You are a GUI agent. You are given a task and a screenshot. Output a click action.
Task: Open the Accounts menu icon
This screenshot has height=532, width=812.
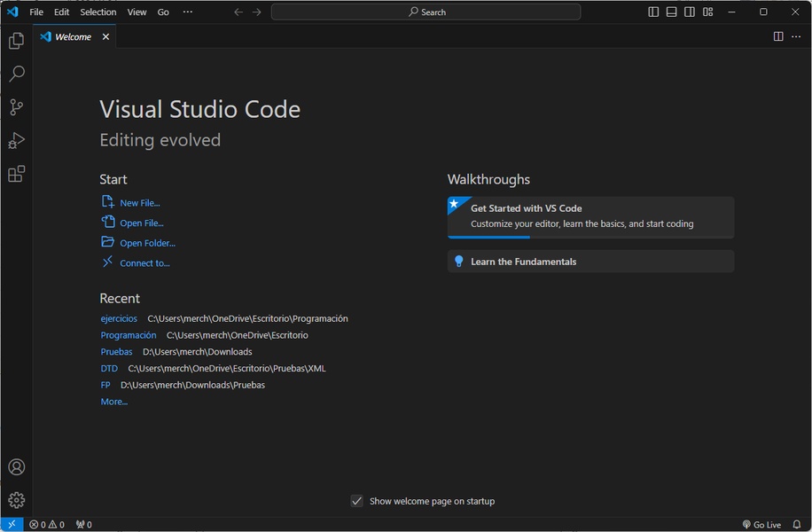tap(16, 467)
